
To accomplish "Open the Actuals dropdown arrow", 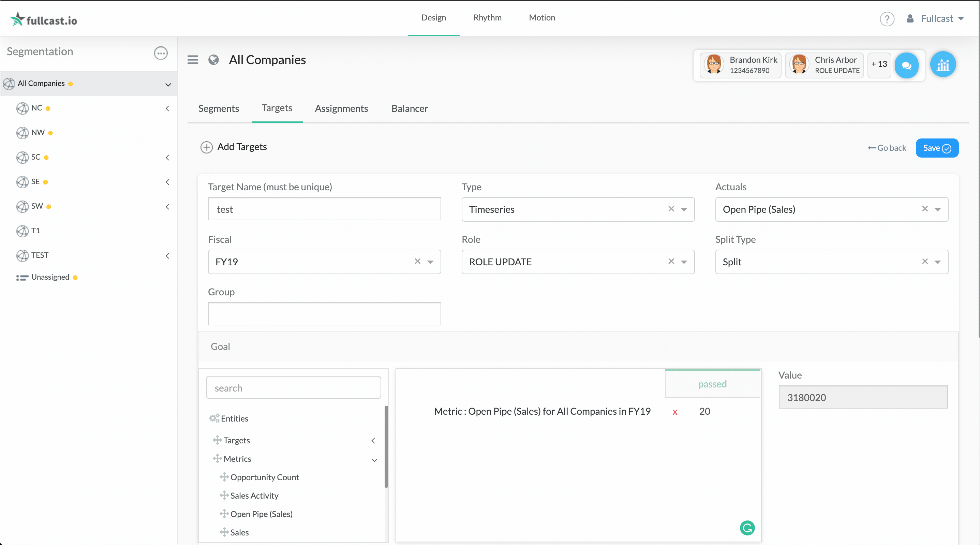I will [938, 209].
